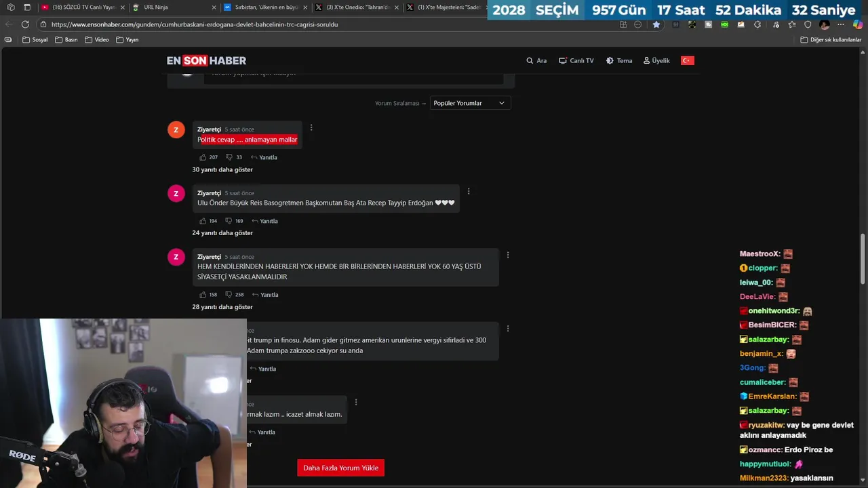Image resolution: width=868 pixels, height=488 pixels.
Task: Reload the page with the refresh button
Action: click(25, 24)
